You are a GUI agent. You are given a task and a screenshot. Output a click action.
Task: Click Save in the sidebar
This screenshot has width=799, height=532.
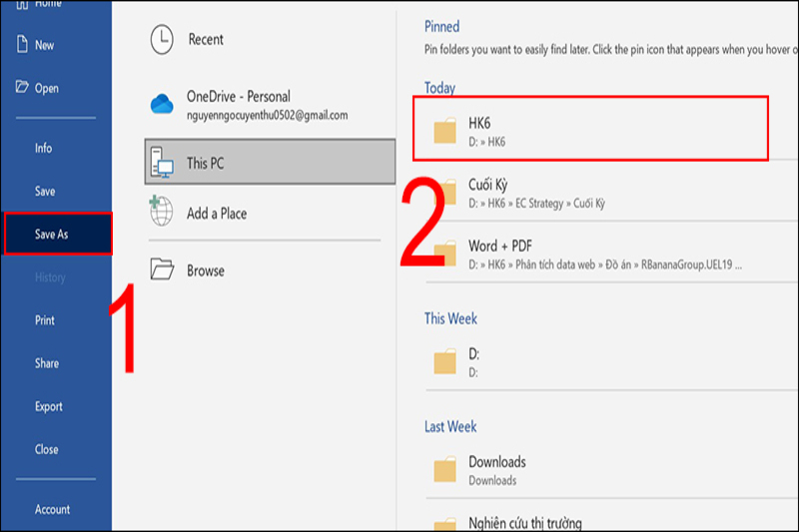point(45,191)
